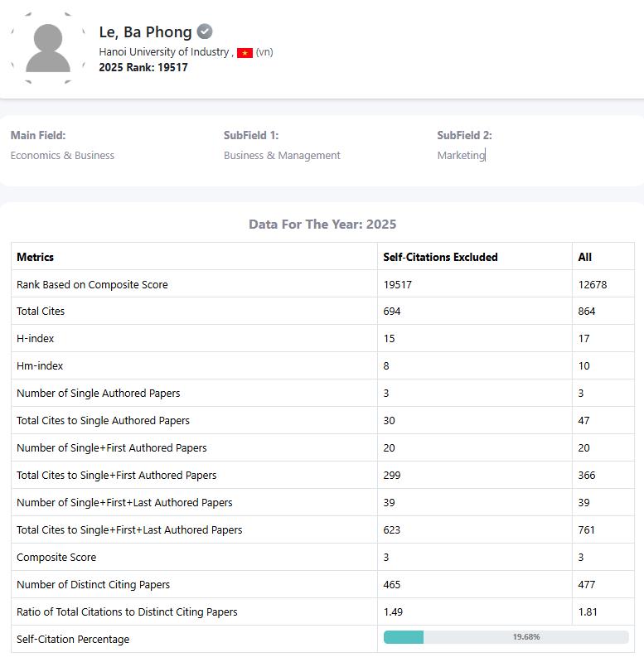Select the H-index row label
This screenshot has height=667, width=644.
click(36, 338)
